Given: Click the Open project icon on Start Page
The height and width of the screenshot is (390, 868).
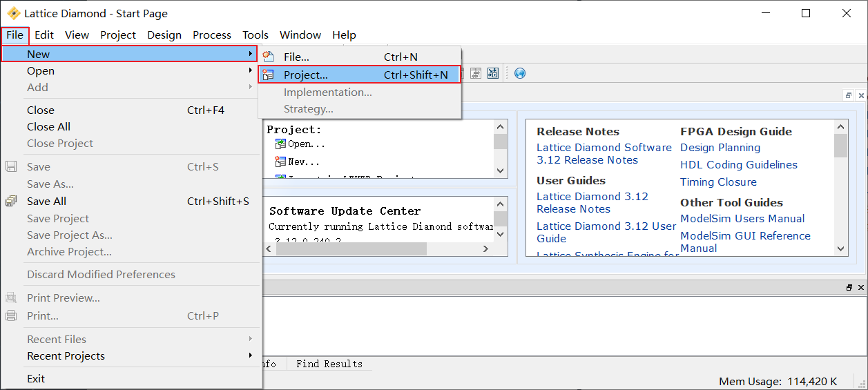Looking at the screenshot, I should pyautogui.click(x=280, y=144).
